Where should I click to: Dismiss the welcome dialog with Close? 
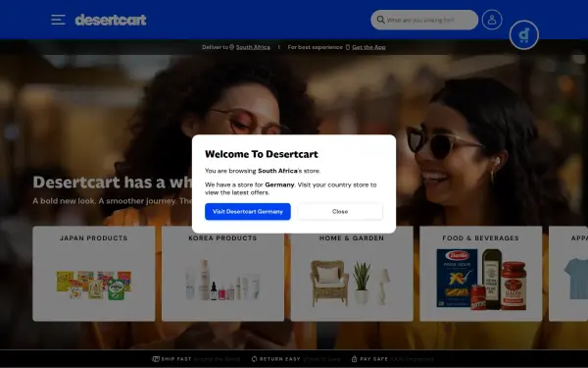tap(340, 211)
